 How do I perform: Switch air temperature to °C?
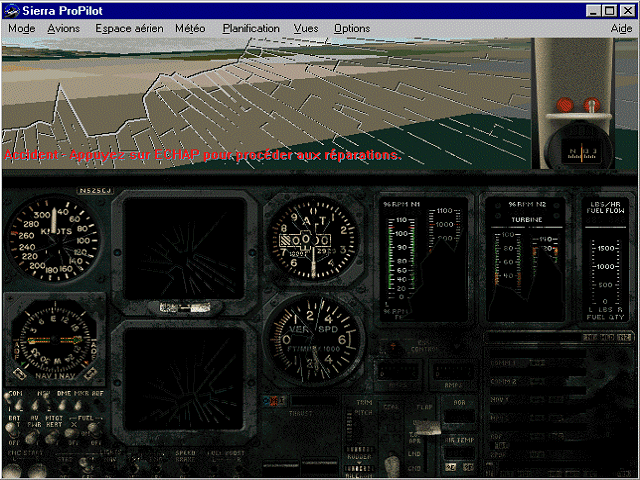coord(451,467)
